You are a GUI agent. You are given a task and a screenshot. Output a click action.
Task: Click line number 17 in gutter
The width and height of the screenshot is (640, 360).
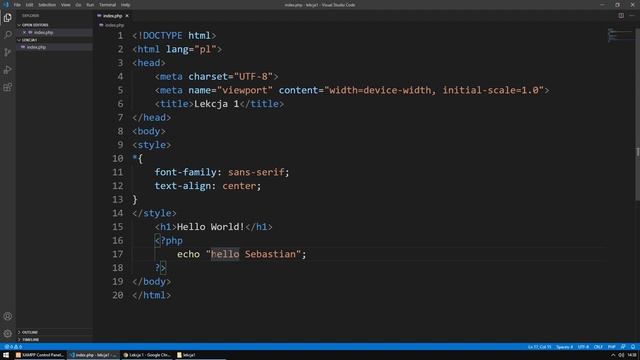click(118, 254)
